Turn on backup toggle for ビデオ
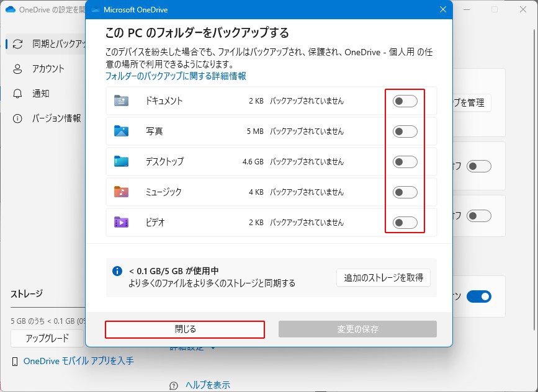The image size is (538, 392). click(405, 222)
